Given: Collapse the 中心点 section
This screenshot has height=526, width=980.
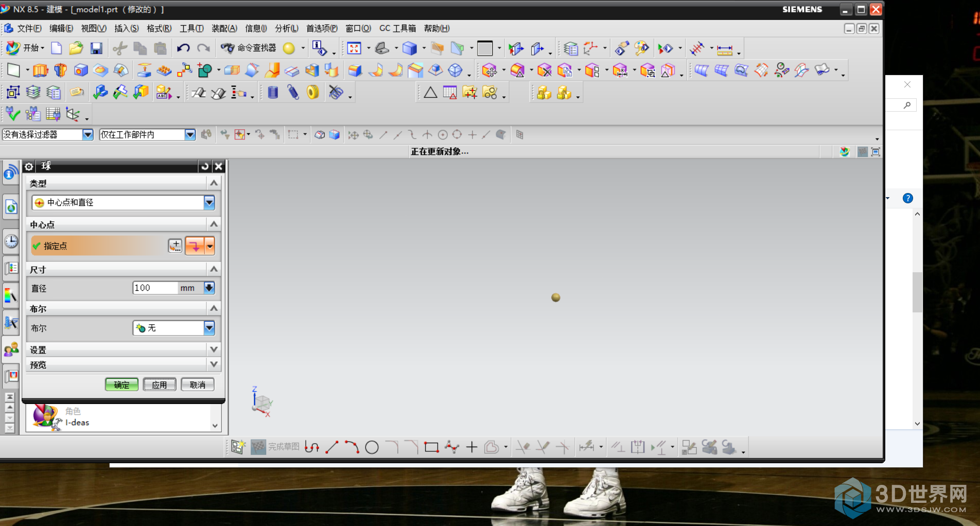Looking at the screenshot, I should click(x=214, y=224).
